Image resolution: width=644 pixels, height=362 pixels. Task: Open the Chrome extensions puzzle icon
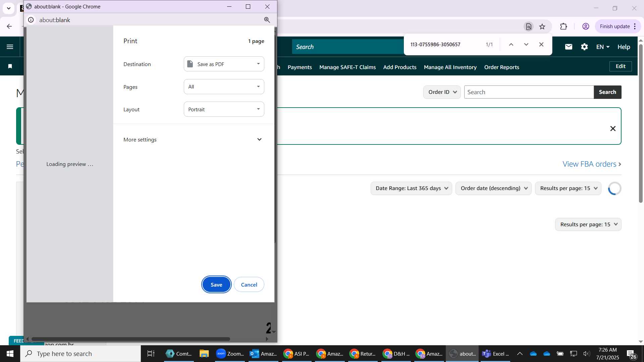(x=563, y=26)
